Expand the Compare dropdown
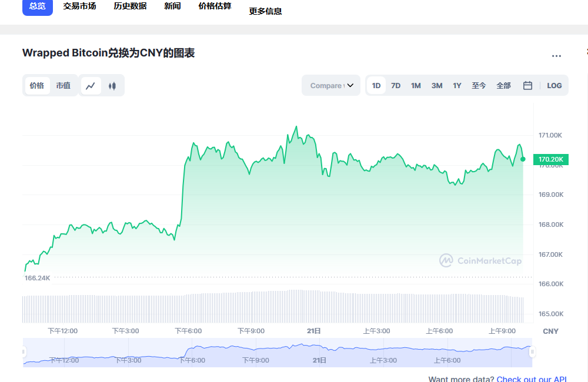588x382 pixels. pyautogui.click(x=331, y=85)
